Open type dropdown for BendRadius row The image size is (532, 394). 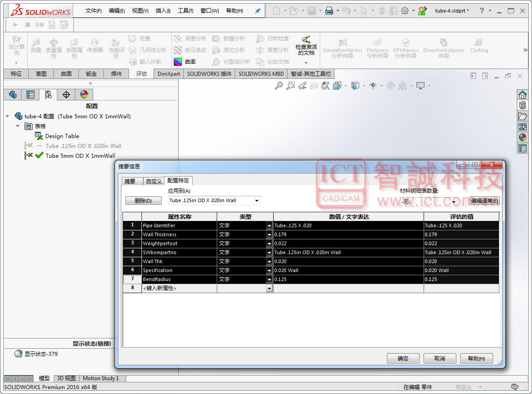(270, 279)
